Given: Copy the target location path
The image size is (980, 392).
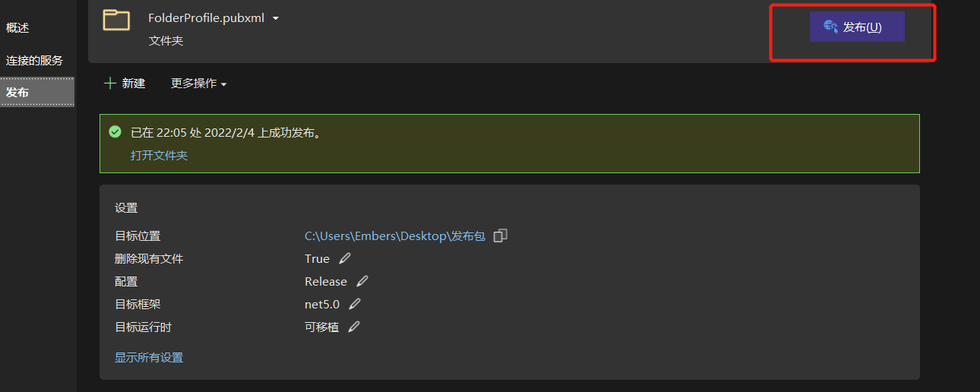Looking at the screenshot, I should point(500,236).
